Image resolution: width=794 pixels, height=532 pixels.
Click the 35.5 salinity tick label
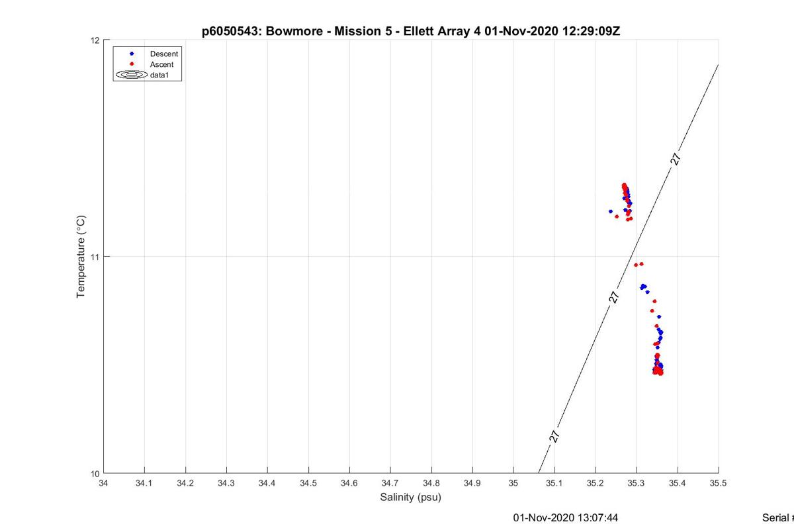click(718, 484)
